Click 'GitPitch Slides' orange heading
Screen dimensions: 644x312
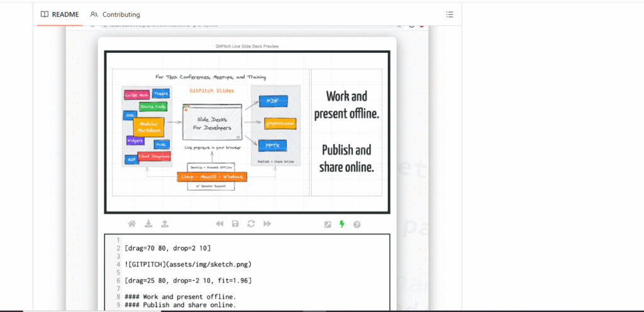pos(211,91)
